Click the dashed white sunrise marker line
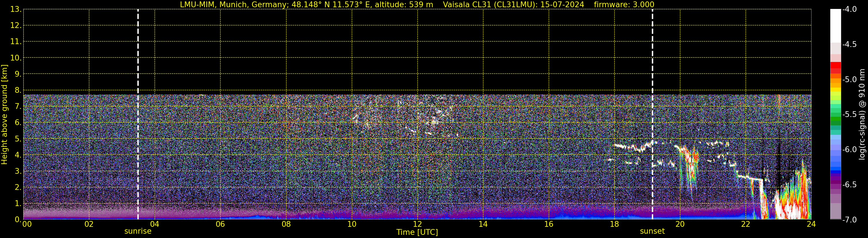The width and height of the screenshot is (868, 238). [138, 114]
